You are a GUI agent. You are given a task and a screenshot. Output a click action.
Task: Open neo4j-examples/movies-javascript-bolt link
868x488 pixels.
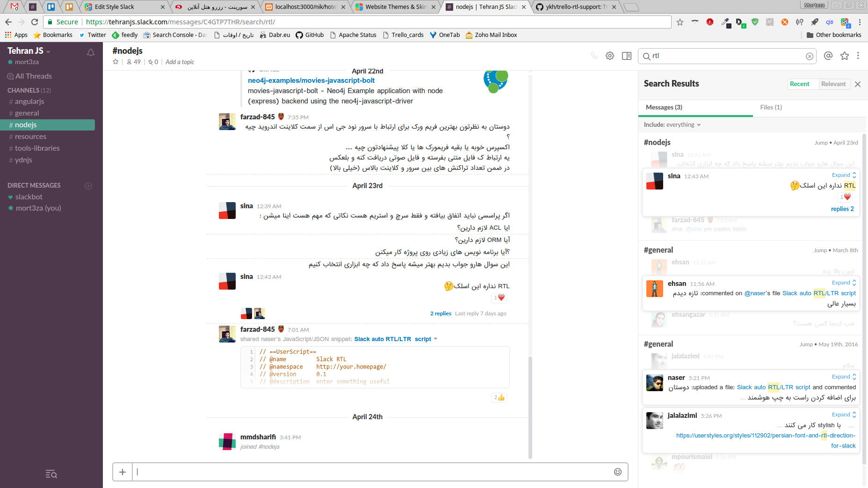click(x=311, y=80)
